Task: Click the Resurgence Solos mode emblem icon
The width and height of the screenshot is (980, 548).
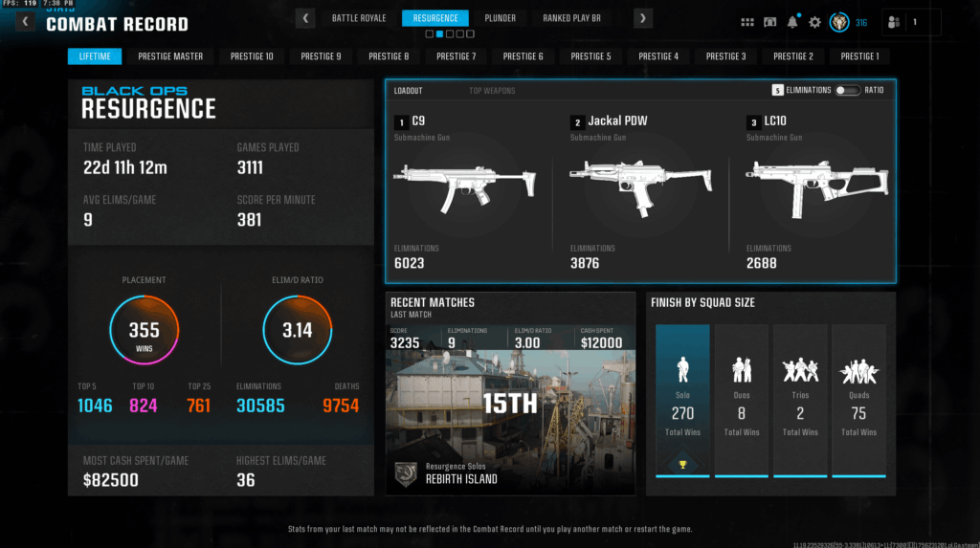Action: point(406,474)
